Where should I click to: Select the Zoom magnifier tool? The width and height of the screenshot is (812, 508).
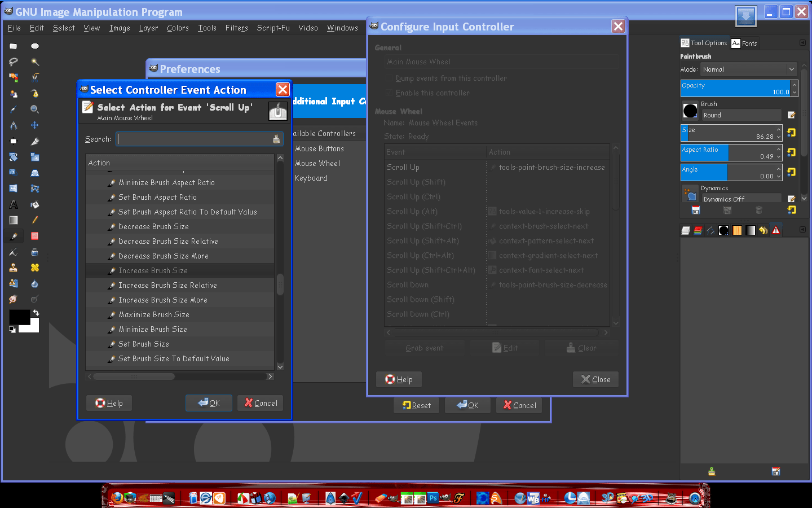pos(35,110)
